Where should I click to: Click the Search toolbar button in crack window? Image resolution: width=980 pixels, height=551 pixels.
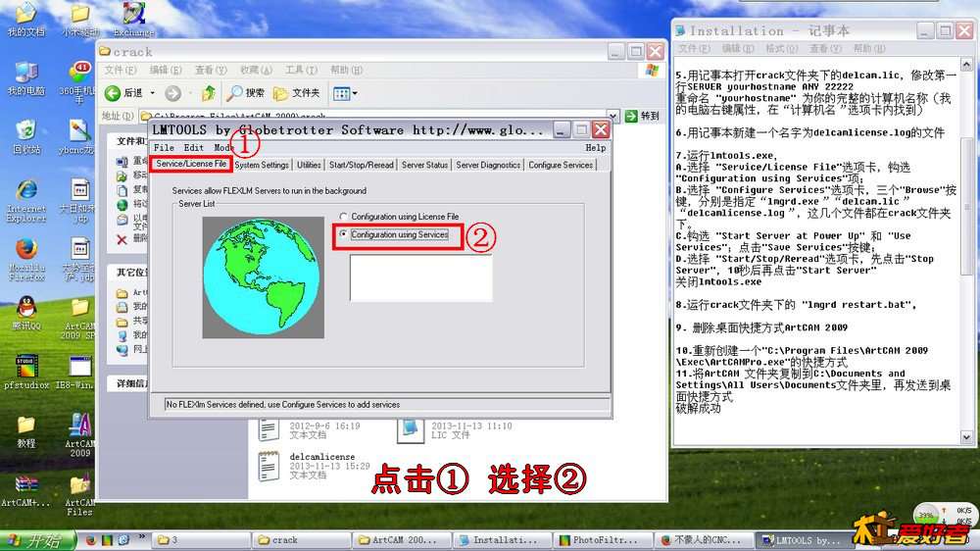[245, 93]
